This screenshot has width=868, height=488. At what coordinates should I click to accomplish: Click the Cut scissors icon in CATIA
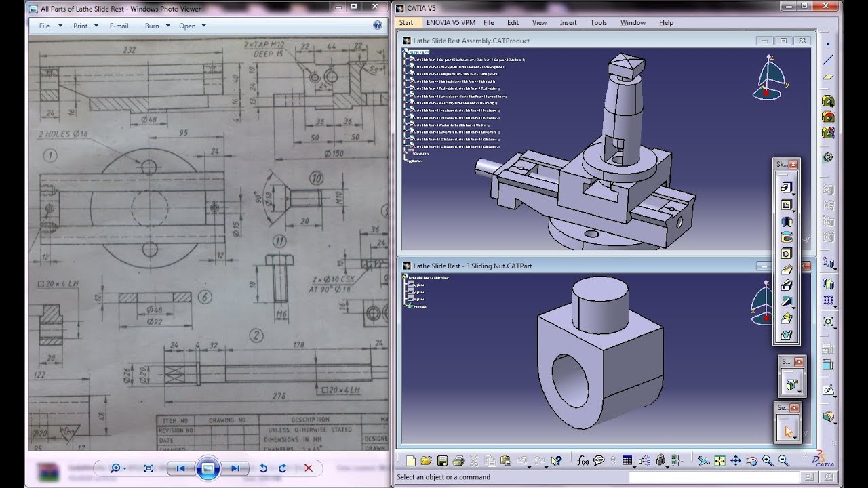[474, 461]
